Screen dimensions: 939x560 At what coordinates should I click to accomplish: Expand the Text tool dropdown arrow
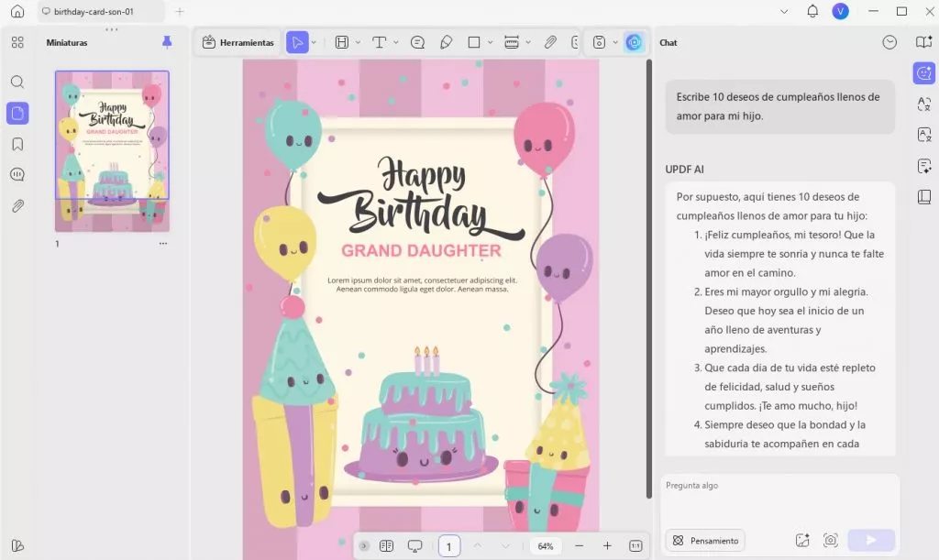click(396, 42)
